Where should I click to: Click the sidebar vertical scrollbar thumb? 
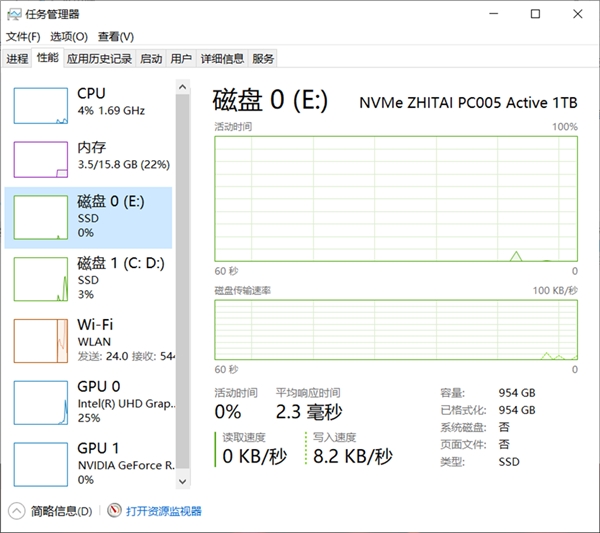[x=183, y=281]
